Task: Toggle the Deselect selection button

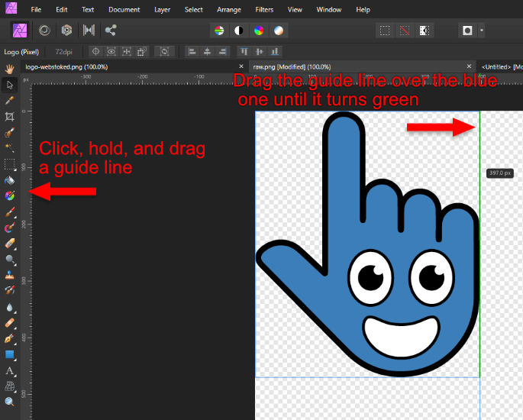Action: (x=405, y=31)
